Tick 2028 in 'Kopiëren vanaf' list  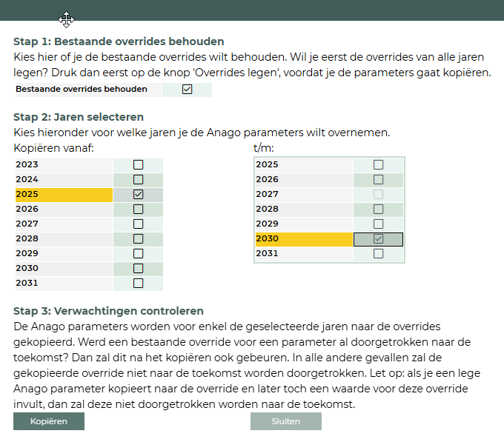tap(138, 238)
